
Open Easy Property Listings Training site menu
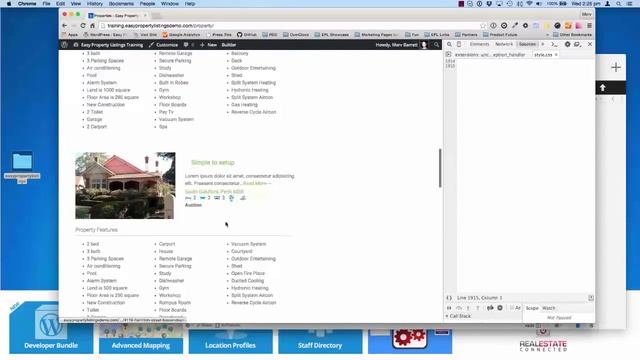point(108,44)
